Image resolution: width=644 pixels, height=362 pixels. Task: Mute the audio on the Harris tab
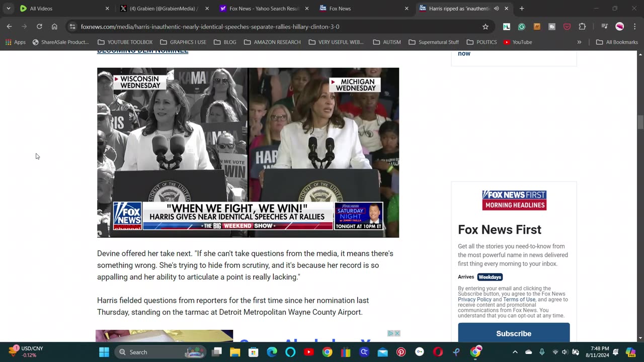coord(496,9)
